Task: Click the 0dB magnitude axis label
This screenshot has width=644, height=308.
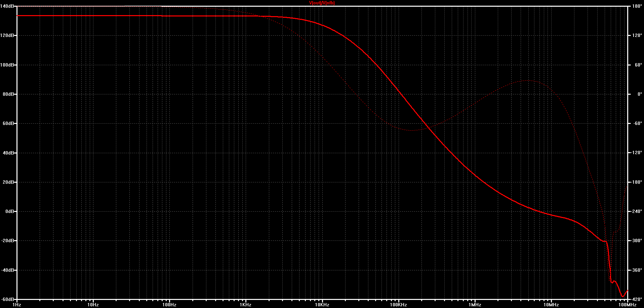Action: point(9,212)
